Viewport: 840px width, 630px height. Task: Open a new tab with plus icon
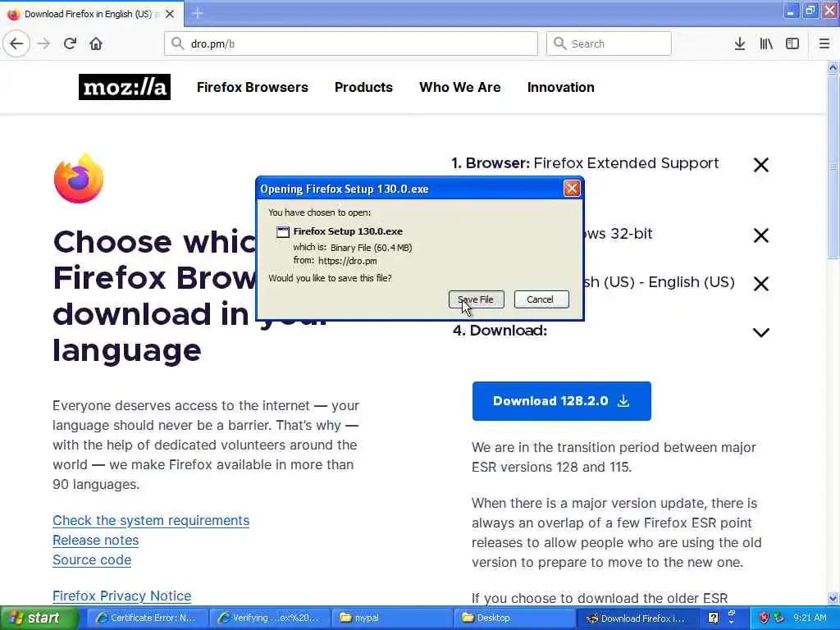[198, 13]
